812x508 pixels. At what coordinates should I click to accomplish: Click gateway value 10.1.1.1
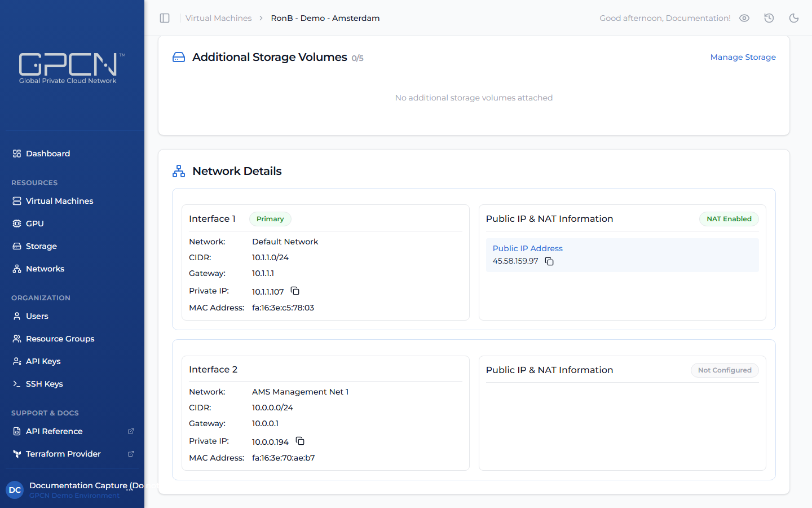[263, 273]
